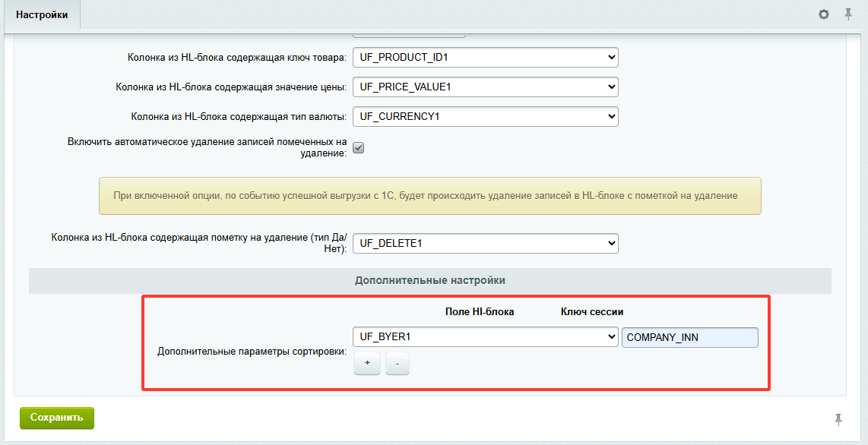Image resolution: width=868 pixels, height=445 pixels.
Task: Open the UF_PRICE_VALUE1 dropdown
Action: pos(486,87)
